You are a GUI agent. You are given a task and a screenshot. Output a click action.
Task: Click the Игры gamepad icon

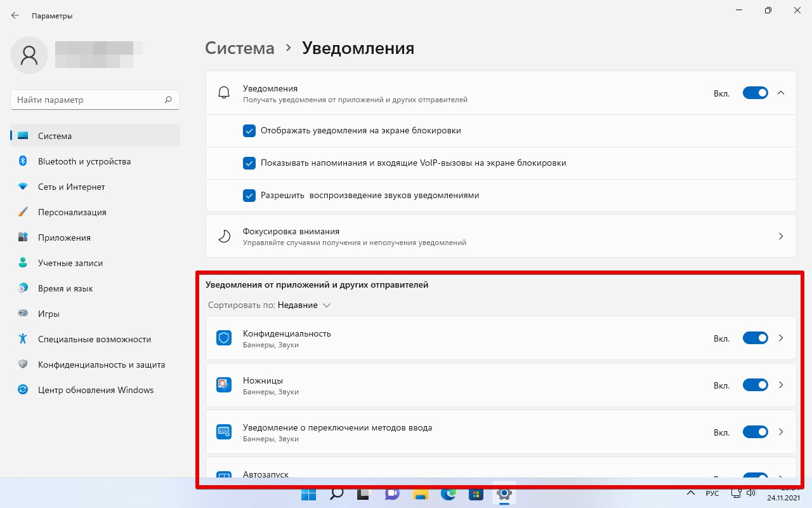(23, 314)
